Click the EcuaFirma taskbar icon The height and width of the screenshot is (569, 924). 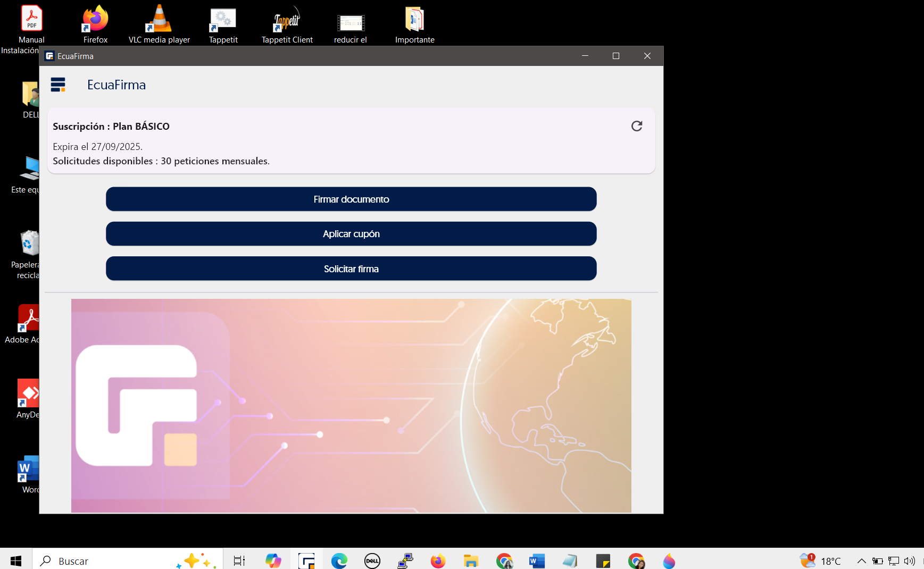pos(306,560)
